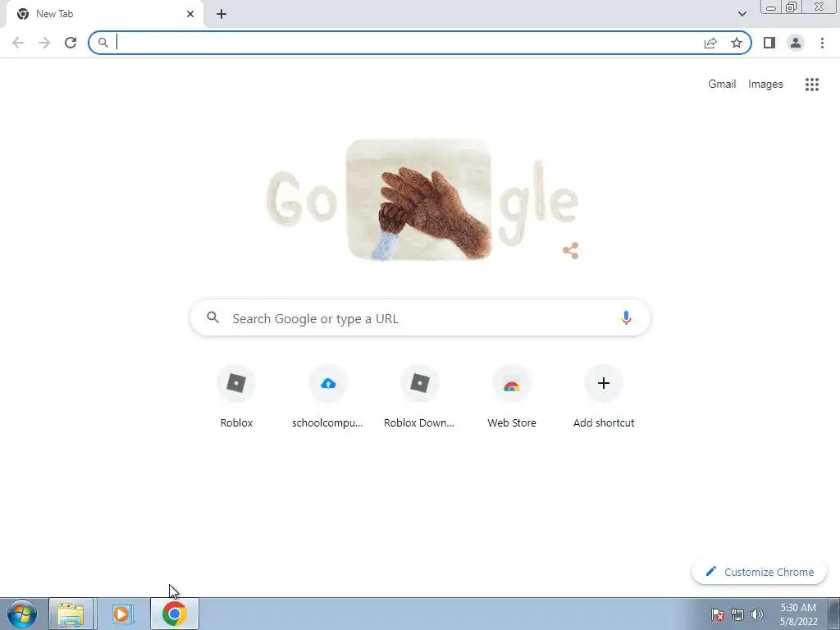
Task: Open the Chrome three-dot menu
Action: pos(822,43)
